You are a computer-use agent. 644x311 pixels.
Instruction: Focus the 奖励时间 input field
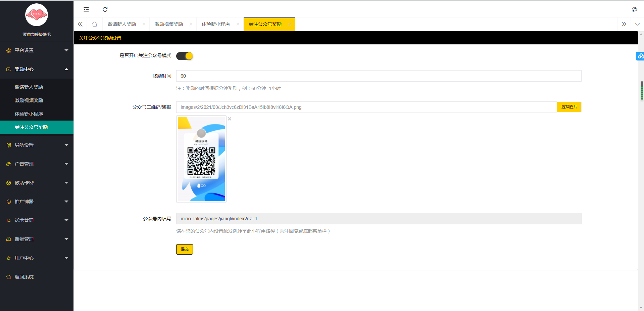[379, 76]
